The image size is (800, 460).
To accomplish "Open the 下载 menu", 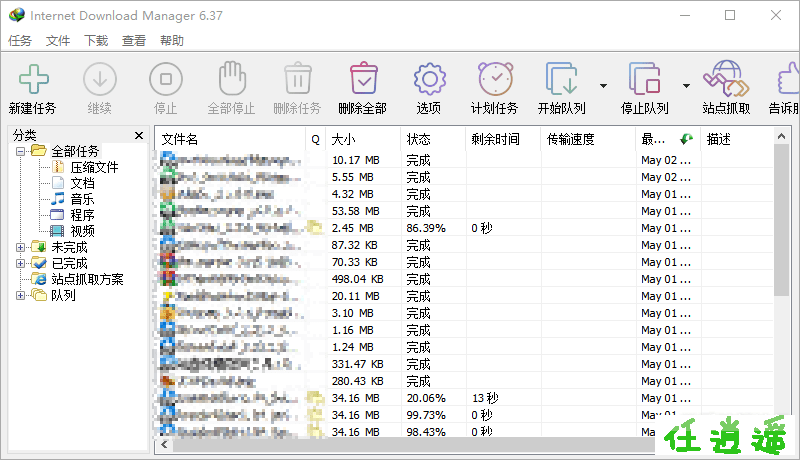I will 96,40.
